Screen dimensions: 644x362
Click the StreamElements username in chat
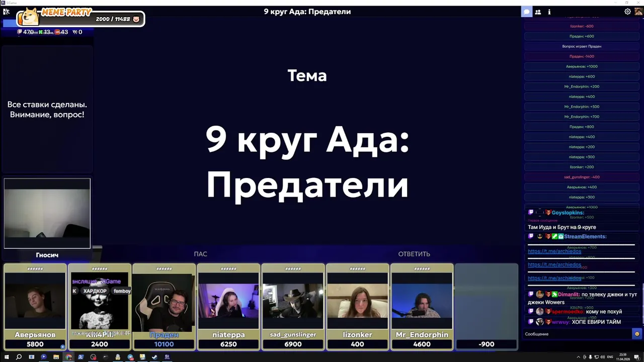[585, 236]
